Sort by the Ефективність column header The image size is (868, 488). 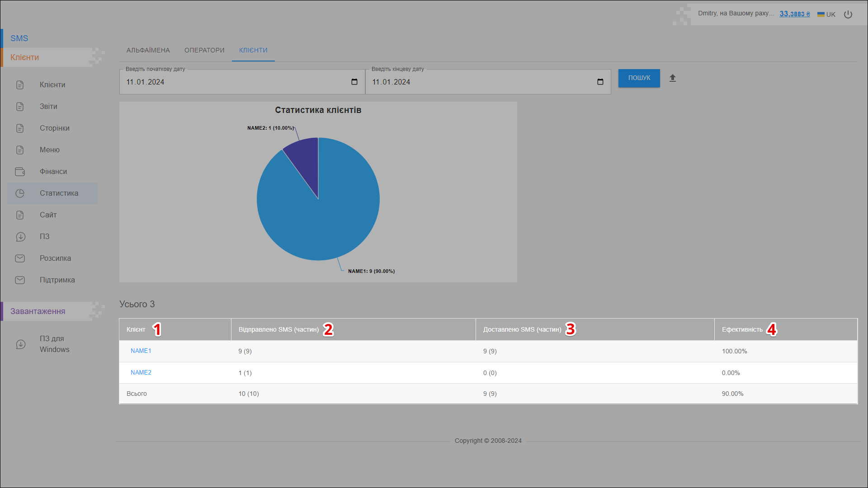(742, 330)
